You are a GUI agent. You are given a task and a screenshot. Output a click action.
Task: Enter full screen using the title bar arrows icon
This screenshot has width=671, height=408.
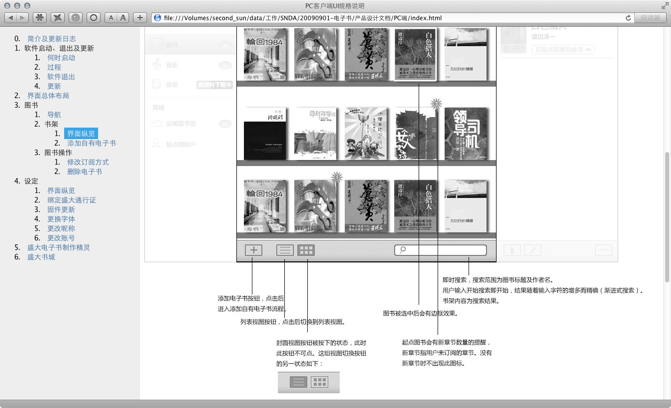tap(665, 6)
